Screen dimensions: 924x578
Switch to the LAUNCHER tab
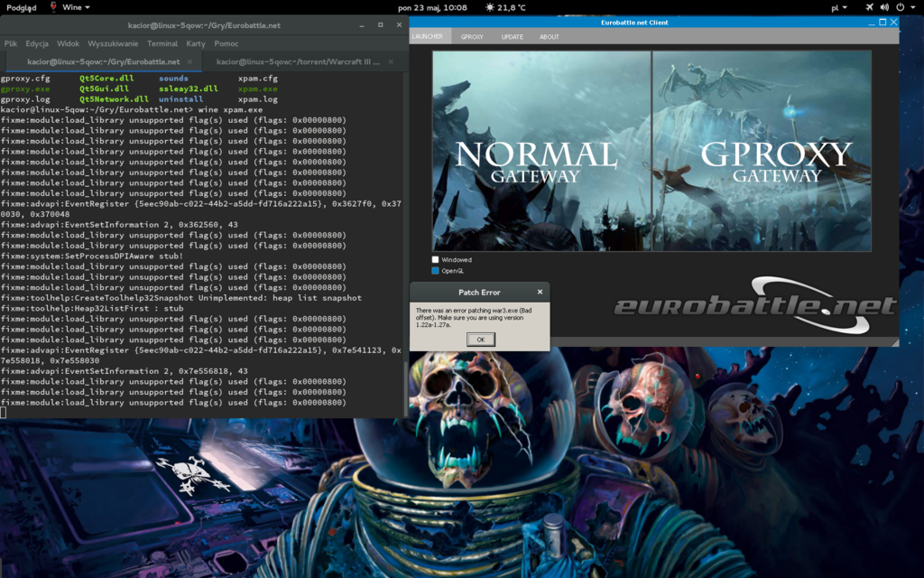pos(427,36)
